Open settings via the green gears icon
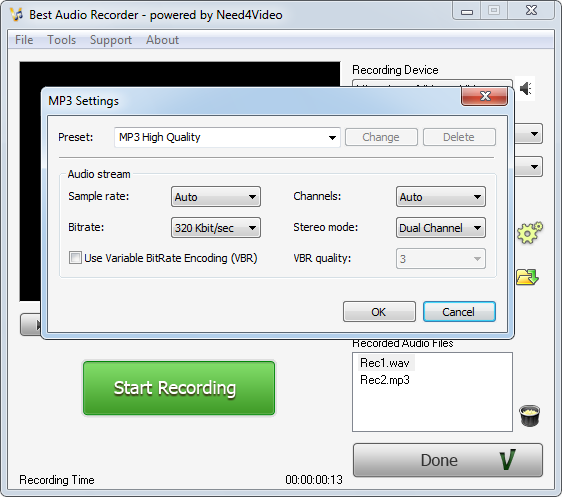The image size is (562, 497). point(530,233)
